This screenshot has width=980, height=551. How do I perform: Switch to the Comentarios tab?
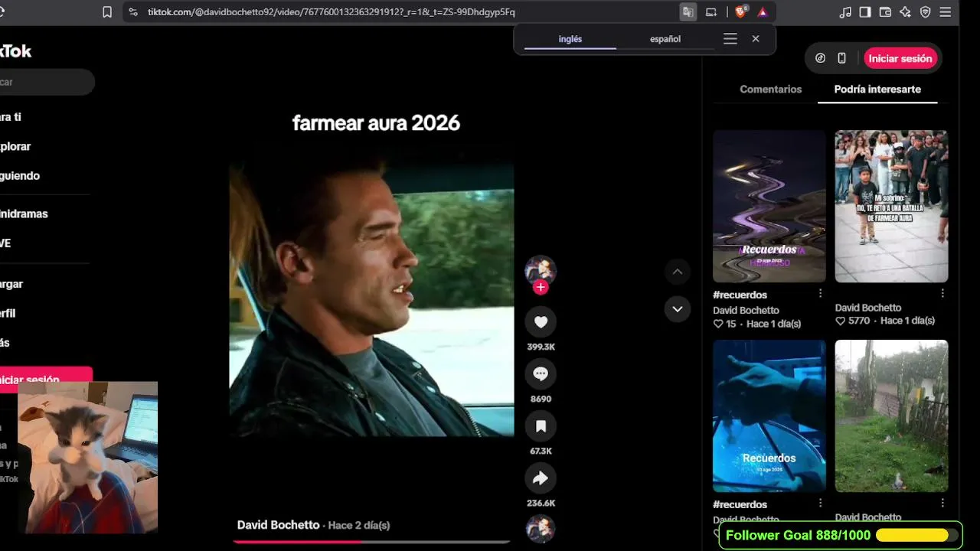[x=771, y=90]
